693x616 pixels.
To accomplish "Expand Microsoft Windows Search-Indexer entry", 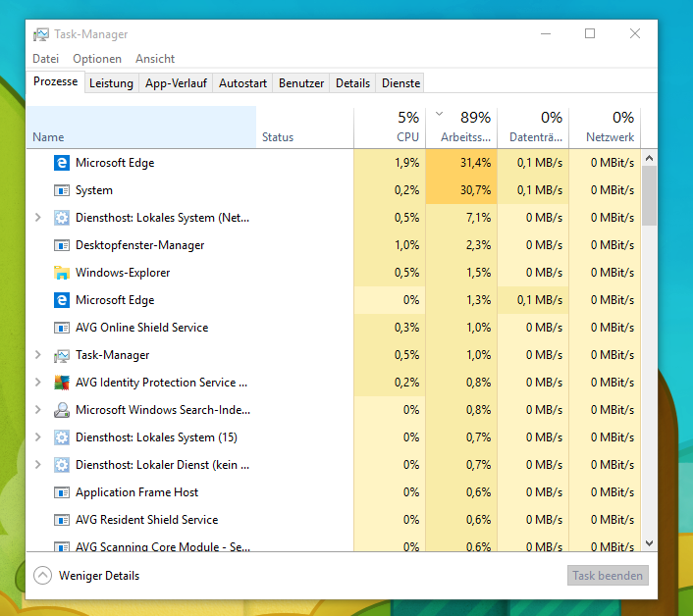I will tap(38, 410).
